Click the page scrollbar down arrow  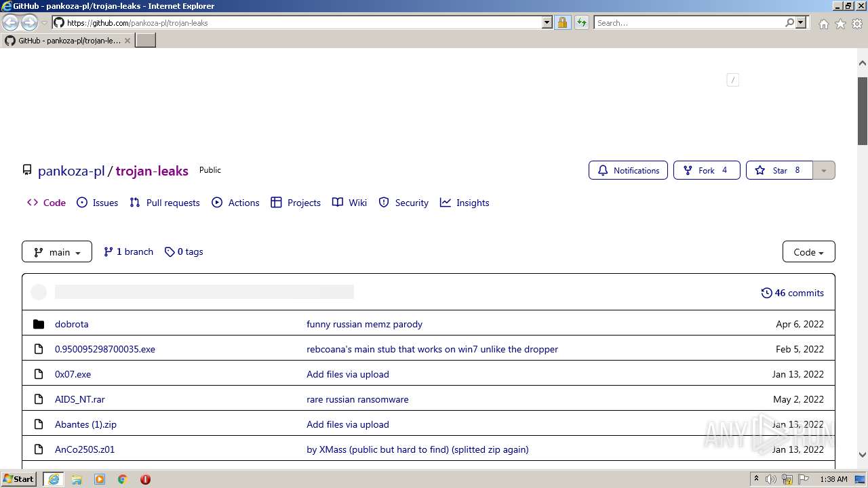click(863, 455)
